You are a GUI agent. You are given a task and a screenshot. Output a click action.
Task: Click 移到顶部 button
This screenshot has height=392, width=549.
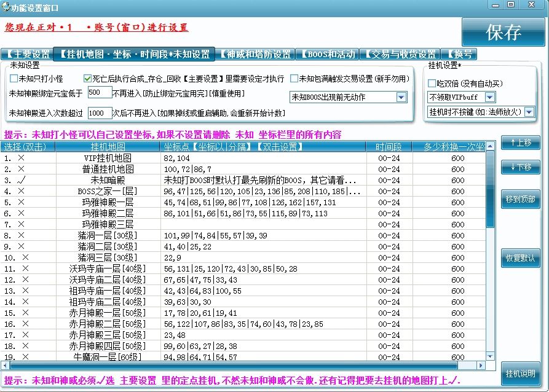tap(520, 199)
